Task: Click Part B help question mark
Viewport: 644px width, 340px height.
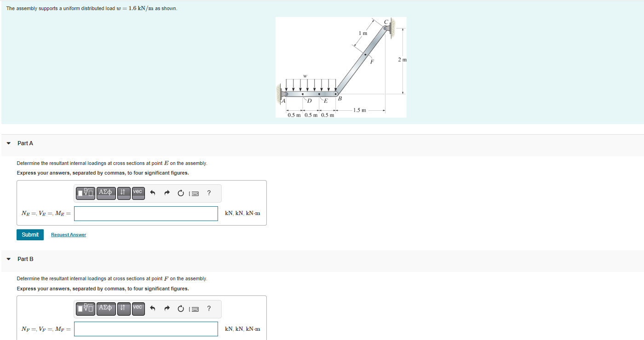Action: point(208,309)
